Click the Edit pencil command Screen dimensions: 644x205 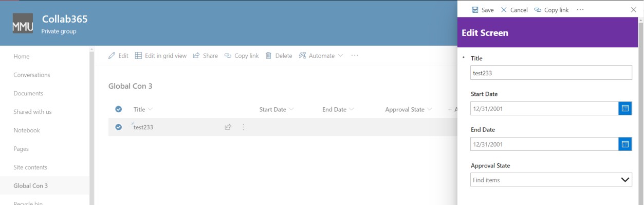[x=118, y=56]
